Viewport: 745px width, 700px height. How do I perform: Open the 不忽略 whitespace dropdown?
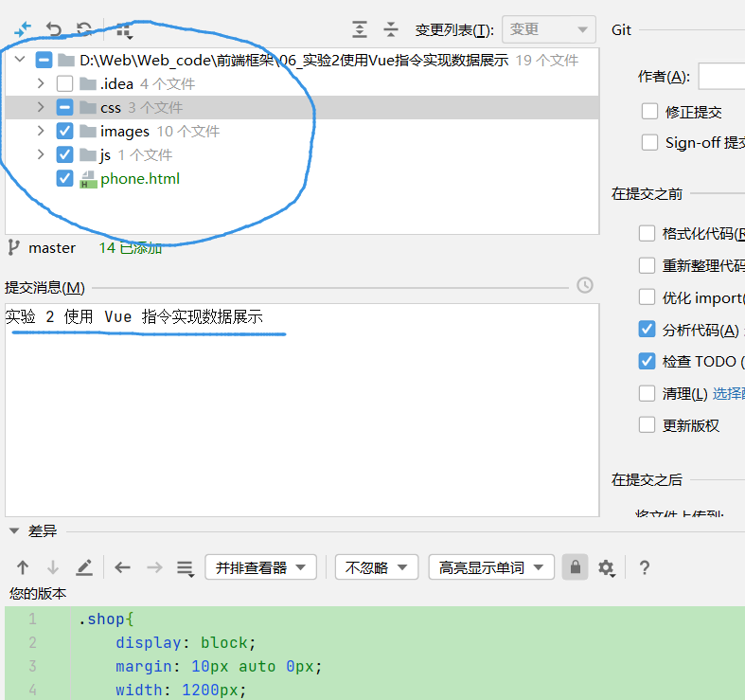click(x=377, y=566)
